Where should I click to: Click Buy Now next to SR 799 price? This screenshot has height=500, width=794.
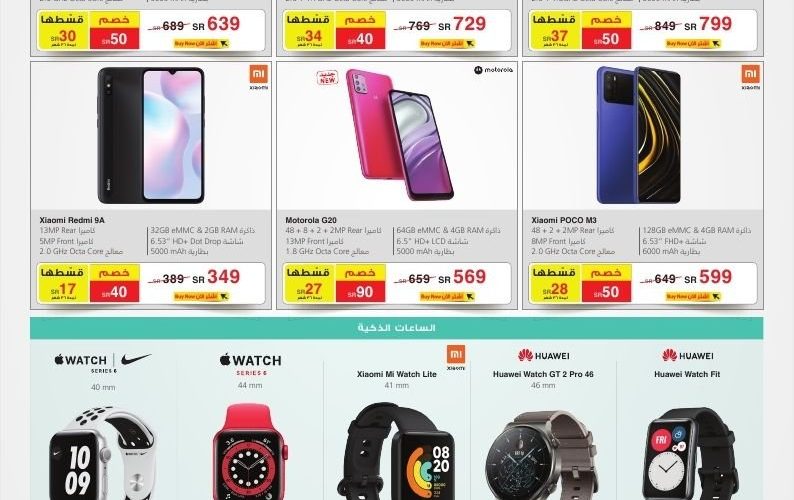click(693, 44)
